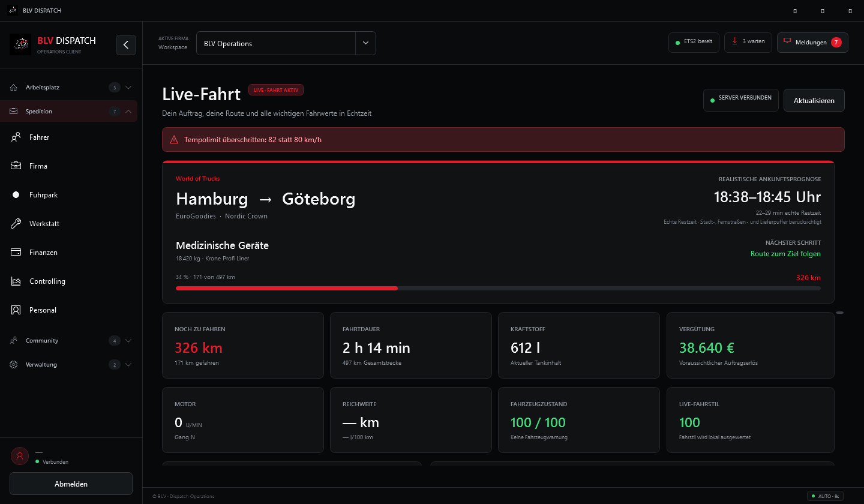Click the Controlling chart icon

[16, 281]
